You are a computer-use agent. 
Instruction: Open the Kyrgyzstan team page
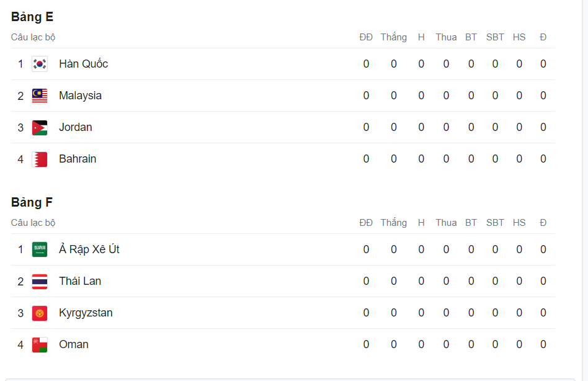[86, 313]
